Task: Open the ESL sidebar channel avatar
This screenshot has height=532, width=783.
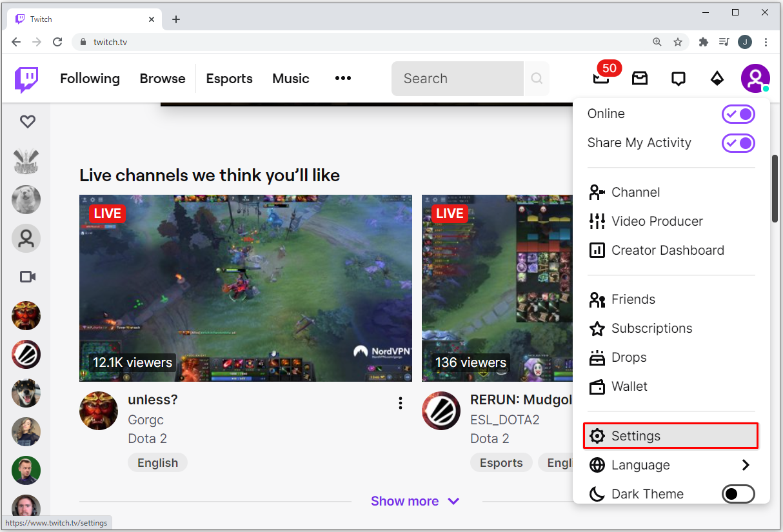Action: (26, 355)
